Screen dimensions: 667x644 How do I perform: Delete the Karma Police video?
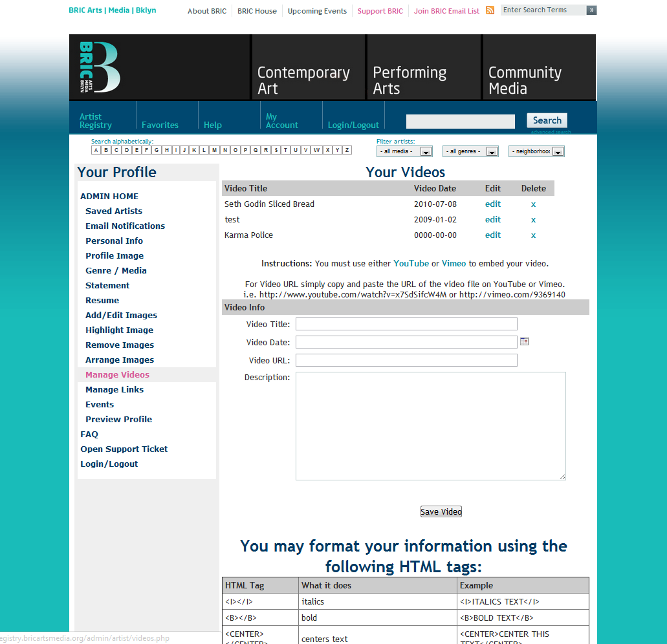(x=533, y=235)
